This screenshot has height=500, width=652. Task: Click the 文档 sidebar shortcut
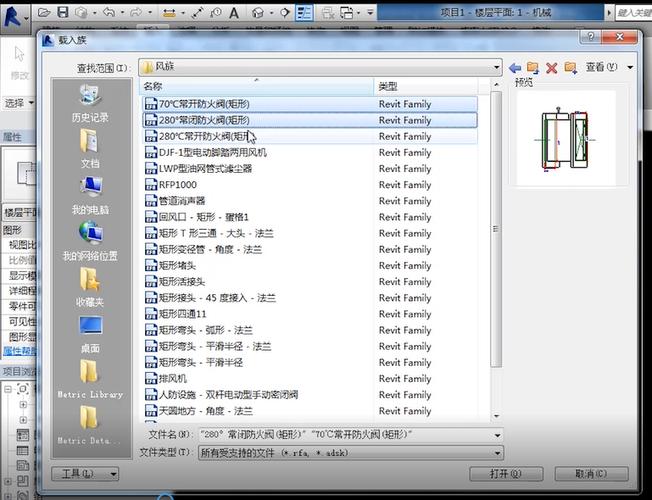coord(90,149)
